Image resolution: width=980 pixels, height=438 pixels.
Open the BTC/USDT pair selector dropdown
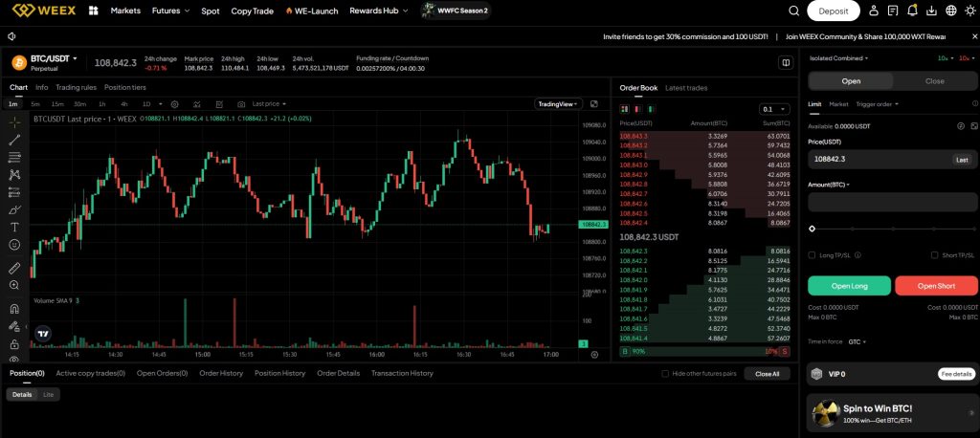pos(54,58)
